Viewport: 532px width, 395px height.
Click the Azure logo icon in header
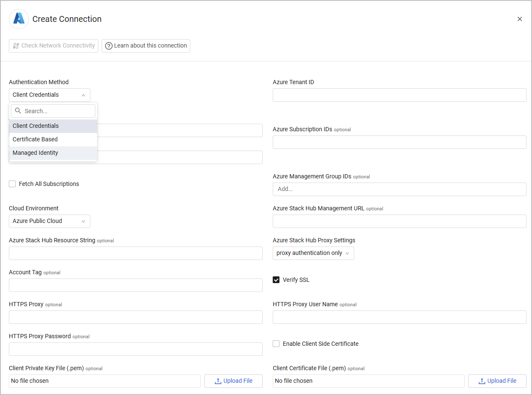tap(19, 19)
